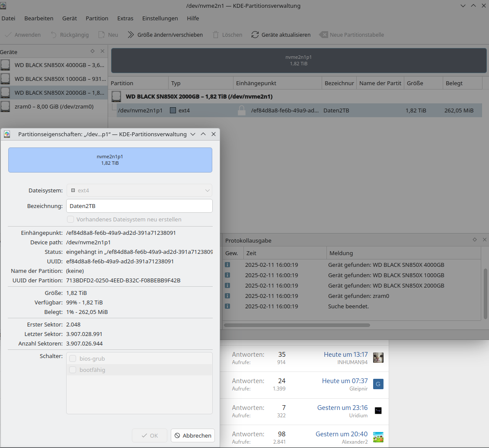Sort by the Größe column header
This screenshot has width=489, height=448.
click(x=423, y=83)
